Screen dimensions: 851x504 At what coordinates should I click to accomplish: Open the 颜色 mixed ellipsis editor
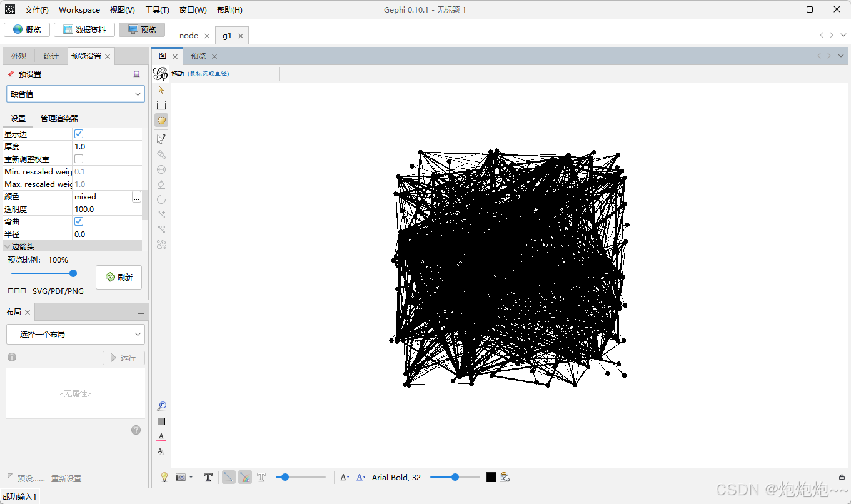(x=136, y=196)
